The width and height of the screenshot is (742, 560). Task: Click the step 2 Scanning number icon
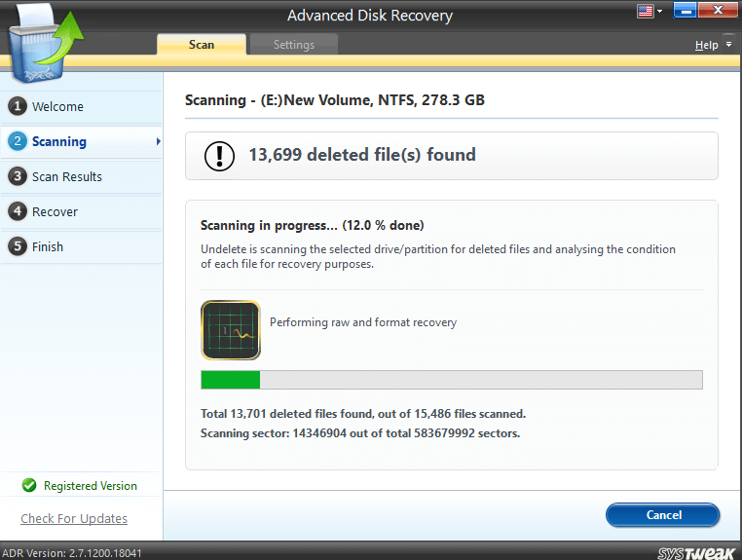point(18,141)
